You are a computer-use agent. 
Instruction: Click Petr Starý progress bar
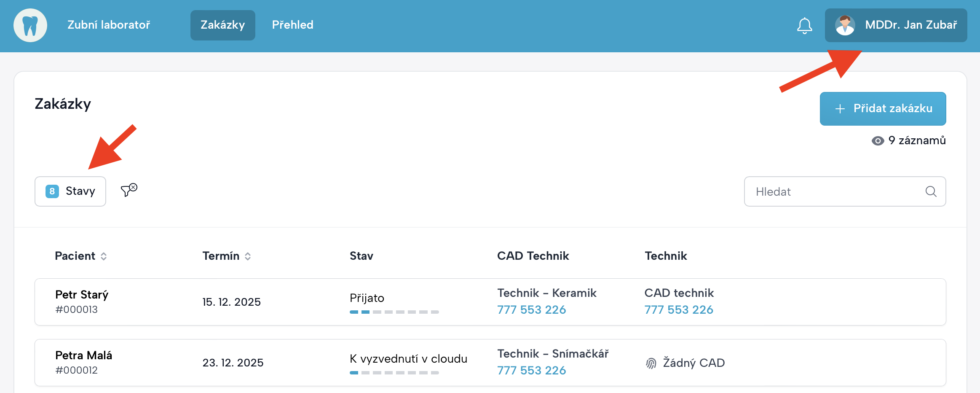(x=394, y=312)
